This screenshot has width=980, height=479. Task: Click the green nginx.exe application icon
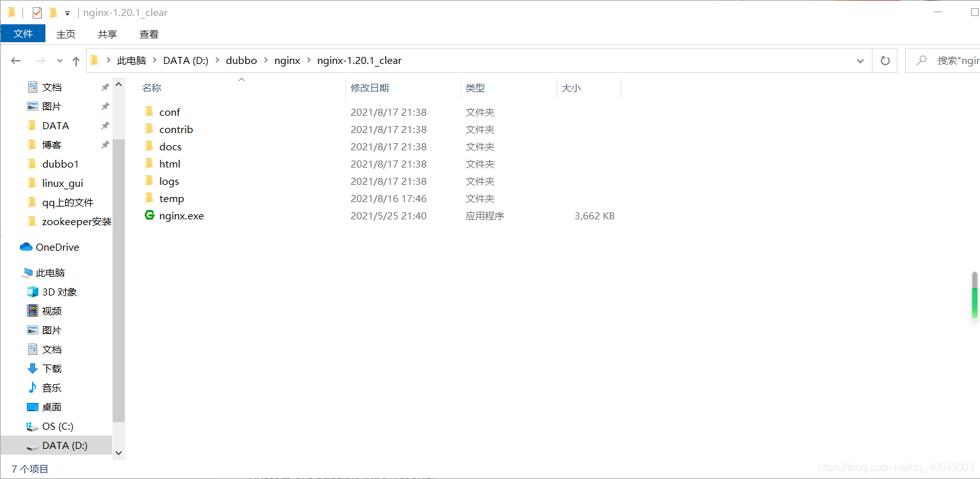pyautogui.click(x=150, y=216)
